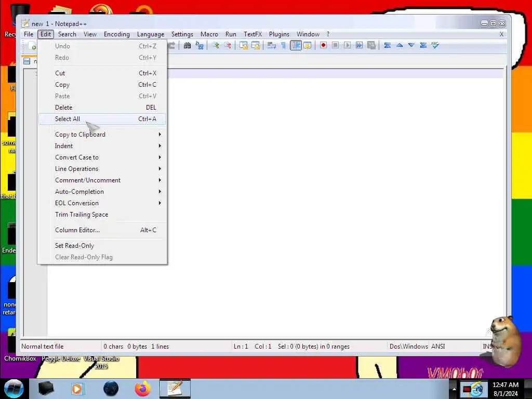
Task: Click the Zoom Out toolbar icon
Action: pos(228,46)
